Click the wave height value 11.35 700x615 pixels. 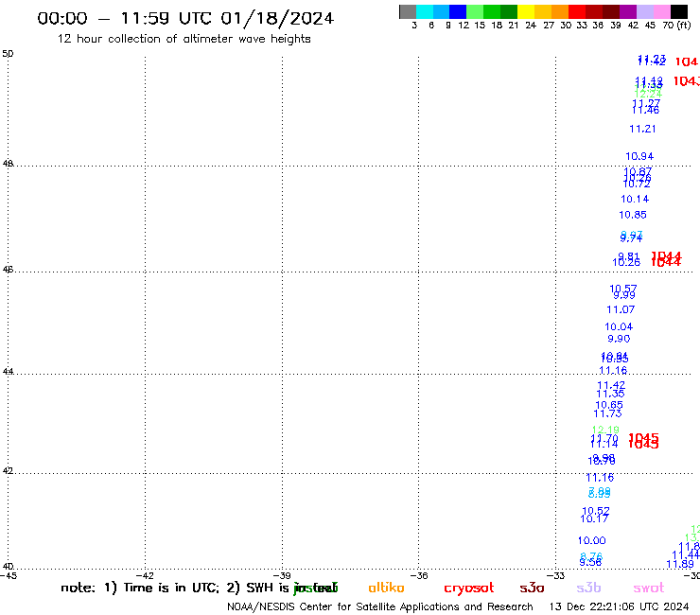(x=610, y=394)
